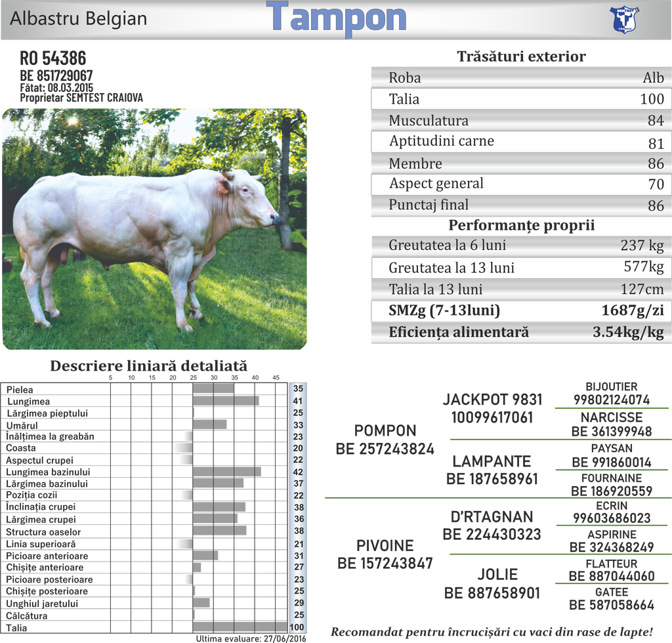
Task: Select 'JACKPOT 9831' pedigree entry
Action: pos(492,400)
